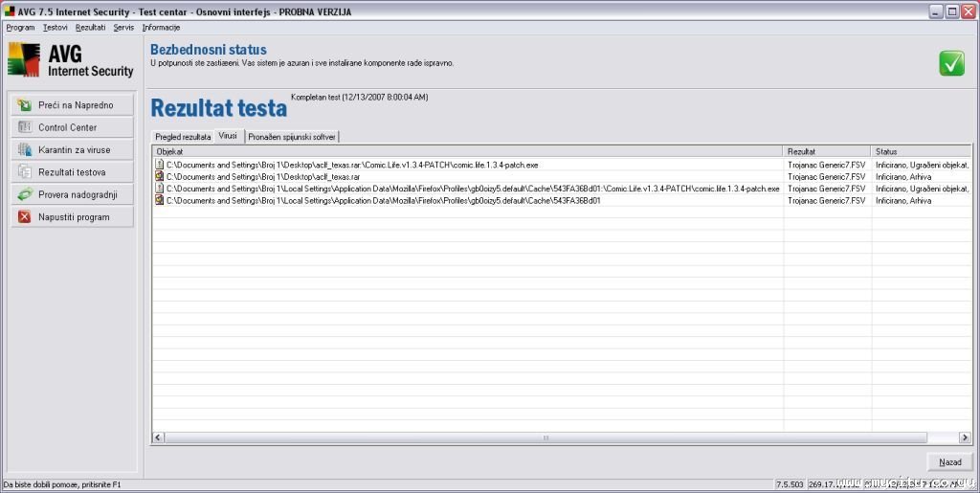
Task: Click the virus quarantine vault icon
Action: pos(24,150)
